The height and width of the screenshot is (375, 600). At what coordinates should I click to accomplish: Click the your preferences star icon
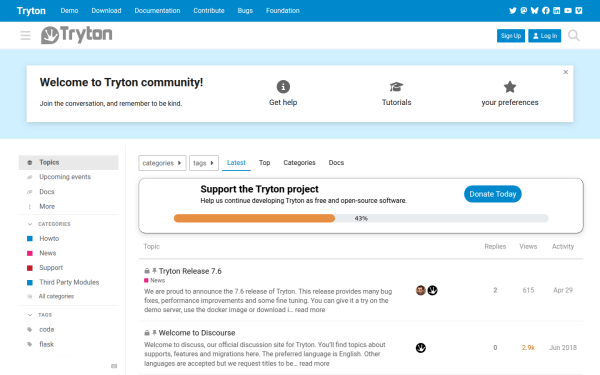(510, 87)
